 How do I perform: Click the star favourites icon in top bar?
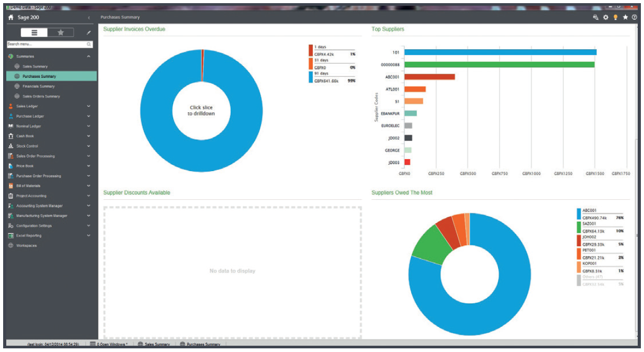coord(625,17)
